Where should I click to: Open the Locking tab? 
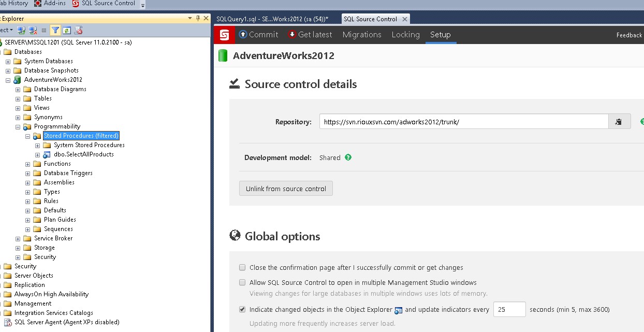tap(405, 35)
